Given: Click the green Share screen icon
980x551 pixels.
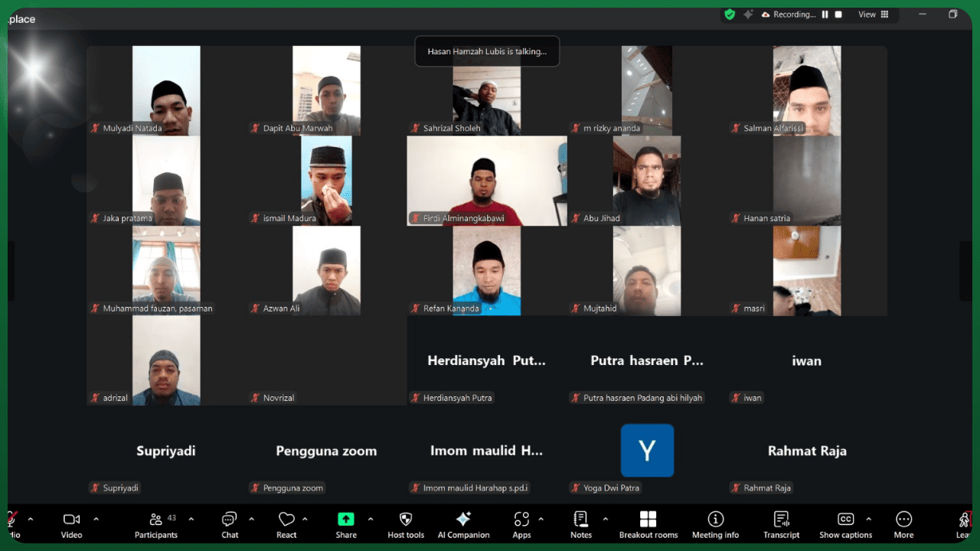Looking at the screenshot, I should [x=346, y=520].
